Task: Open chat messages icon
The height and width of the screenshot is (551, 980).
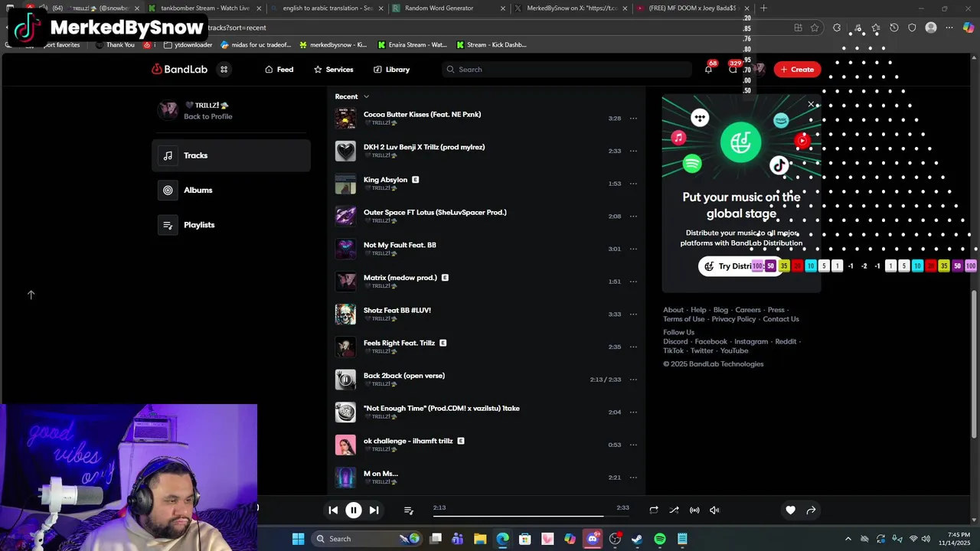Action: 733,70
